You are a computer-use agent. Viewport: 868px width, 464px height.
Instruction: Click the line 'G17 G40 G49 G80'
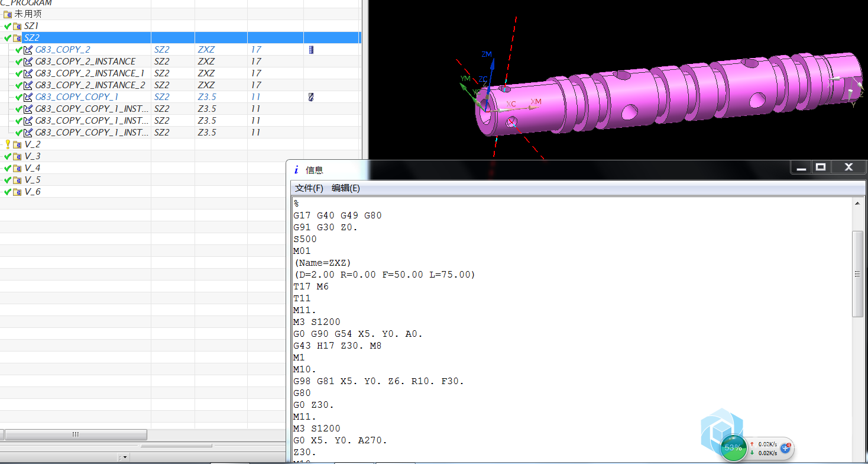coord(338,215)
